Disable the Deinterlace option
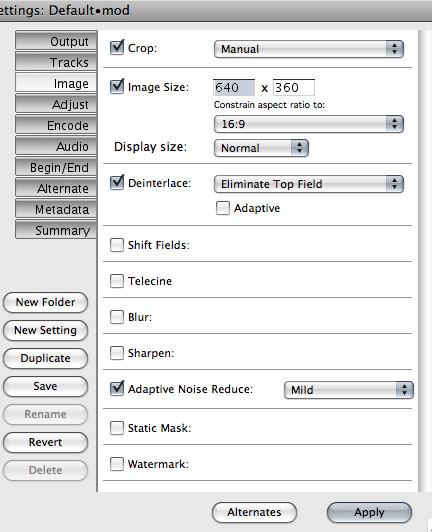The width and height of the screenshot is (432, 532). coord(117,183)
